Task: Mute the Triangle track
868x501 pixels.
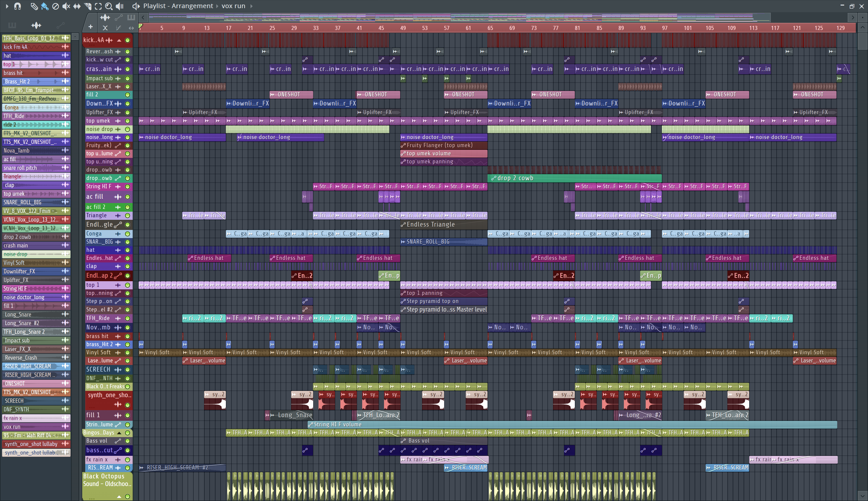Action: click(127, 216)
